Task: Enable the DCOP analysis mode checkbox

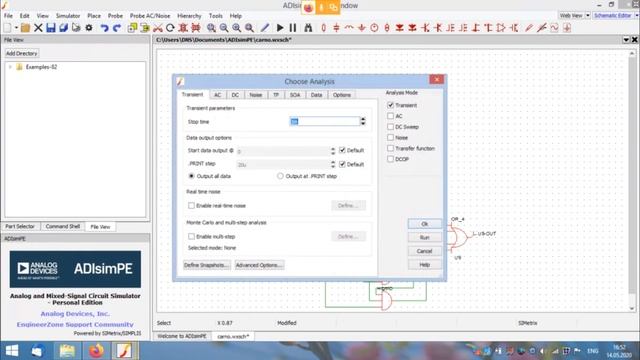Action: tap(391, 159)
